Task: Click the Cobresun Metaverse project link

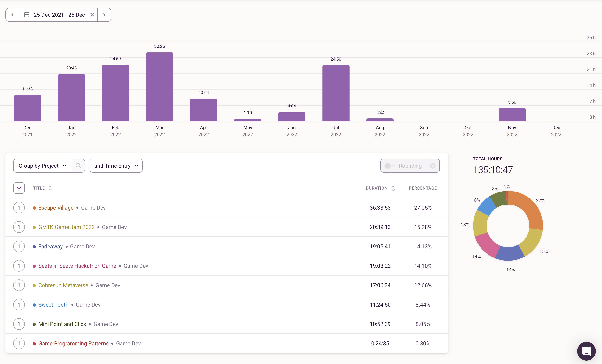Action: (63, 285)
